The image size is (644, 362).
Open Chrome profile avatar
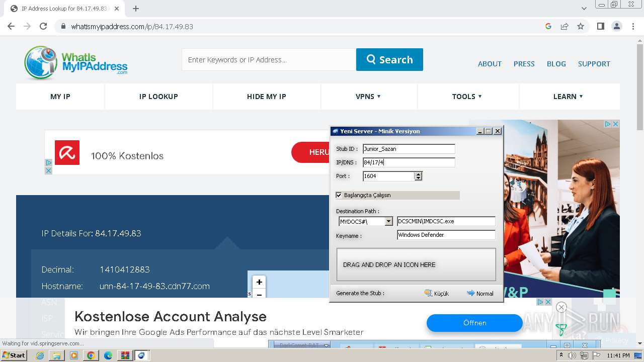616,26
